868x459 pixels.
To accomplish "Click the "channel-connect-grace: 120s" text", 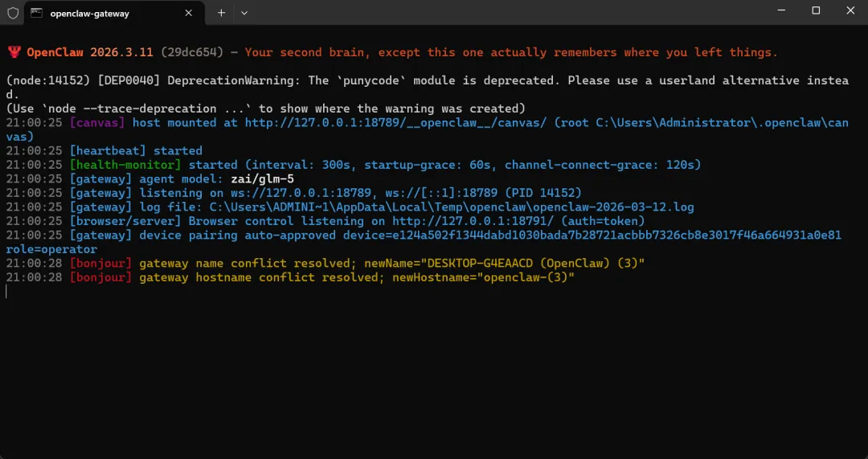I will pyautogui.click(x=600, y=165).
